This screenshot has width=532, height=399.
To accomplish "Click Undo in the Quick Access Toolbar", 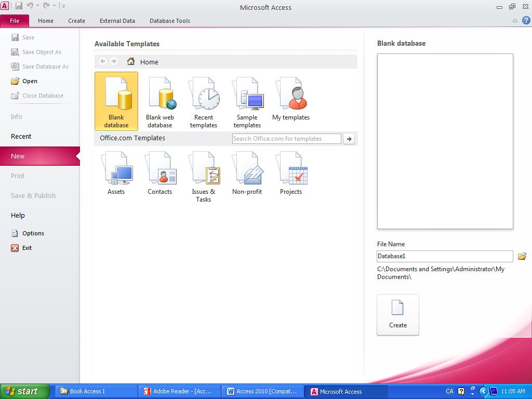I will pyautogui.click(x=30, y=6).
